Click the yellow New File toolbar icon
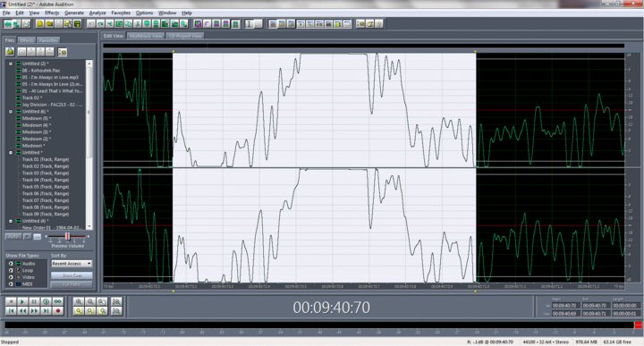The width and height of the screenshot is (644, 346). point(40,24)
